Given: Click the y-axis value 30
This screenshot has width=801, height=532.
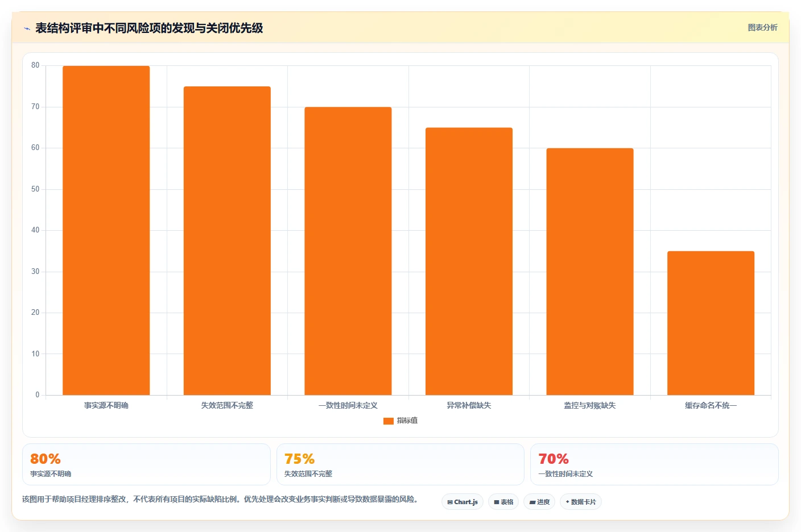Looking at the screenshot, I should tap(35, 272).
